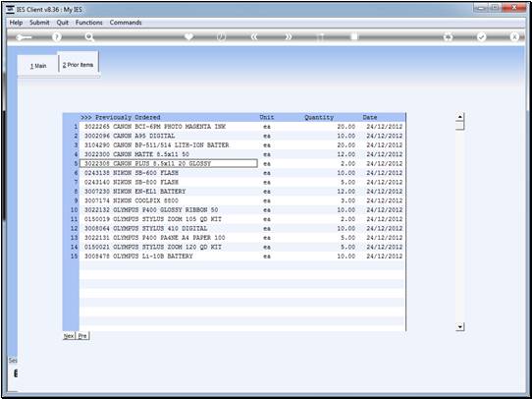Select row OLYMPUS STYLUS ZOOM 120 QD KIT

click(x=242, y=247)
